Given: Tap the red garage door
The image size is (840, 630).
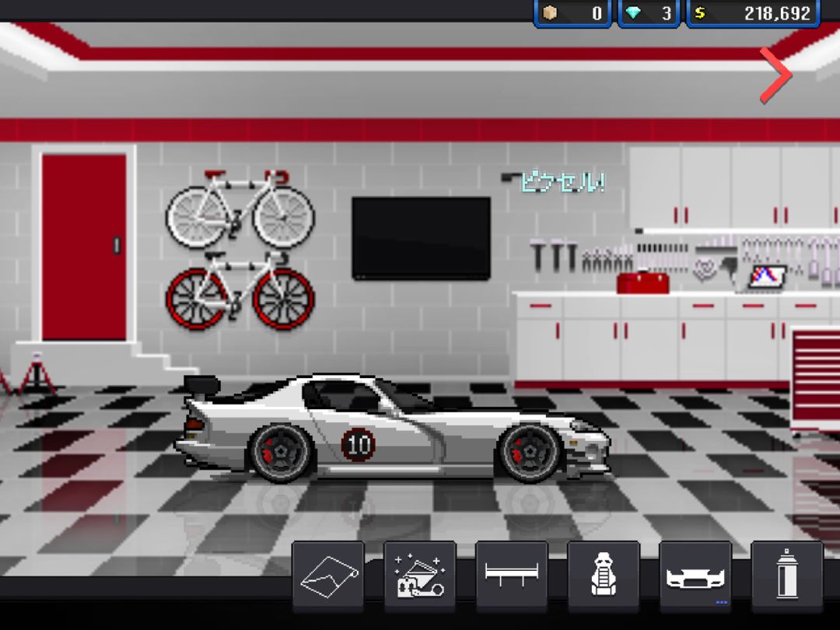Looking at the screenshot, I should click(84, 247).
